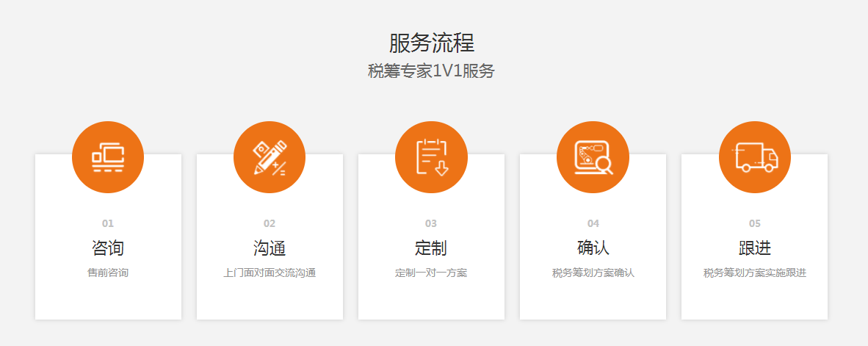Click step number 01 label
The height and width of the screenshot is (346, 868).
point(108,223)
